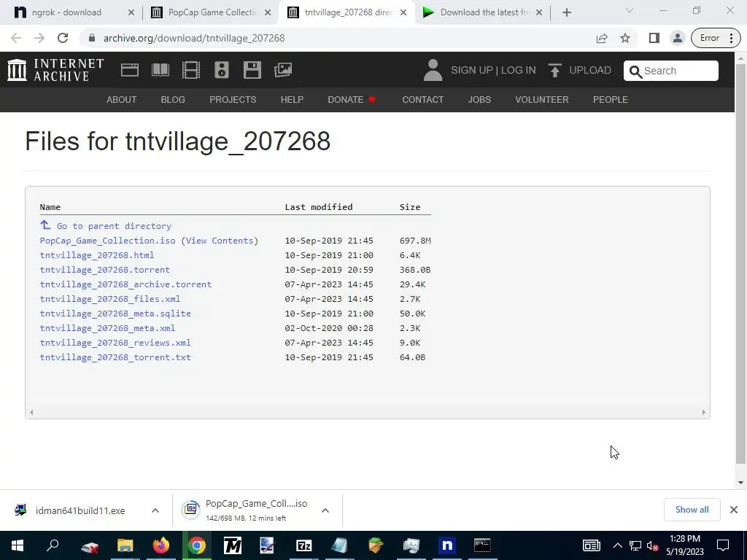This screenshot has height=560, width=747.
Task: Open the Chrome profile icon
Action: coord(677,38)
